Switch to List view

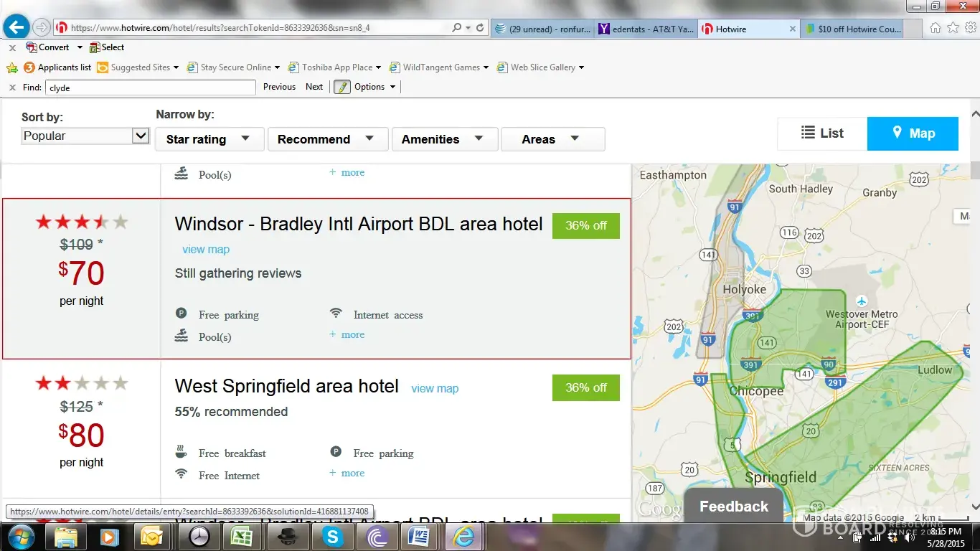tap(822, 133)
